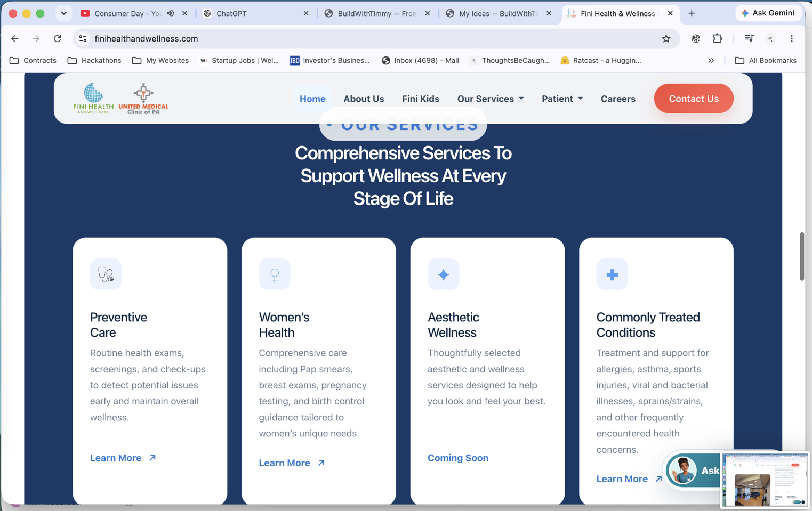The image size is (812, 511).
Task: Click the browser back arrow
Action: coord(15,38)
